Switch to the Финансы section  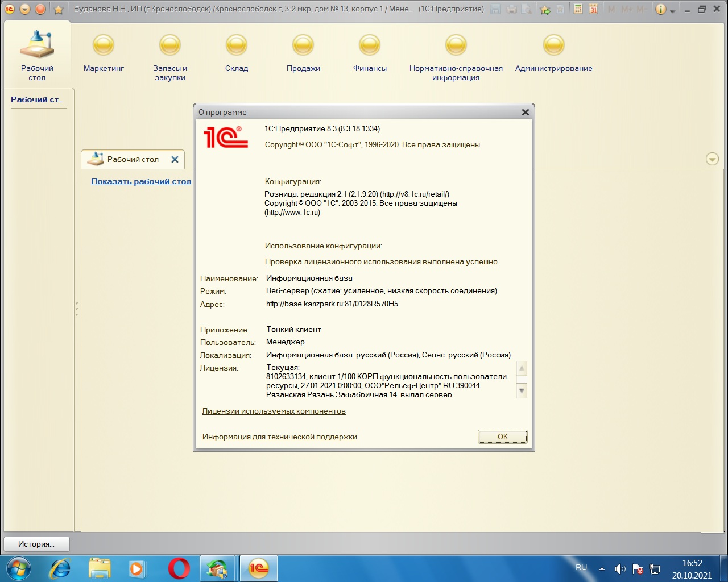[x=370, y=53]
